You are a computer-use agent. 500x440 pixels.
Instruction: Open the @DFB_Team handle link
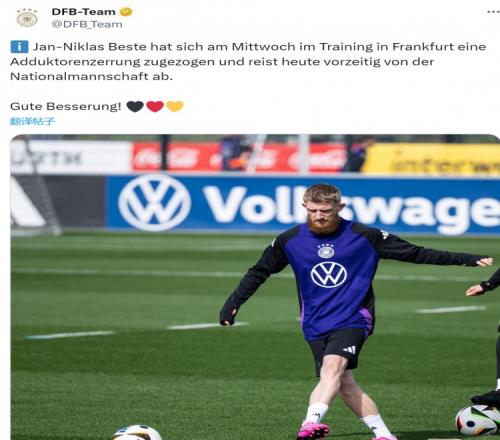[87, 24]
